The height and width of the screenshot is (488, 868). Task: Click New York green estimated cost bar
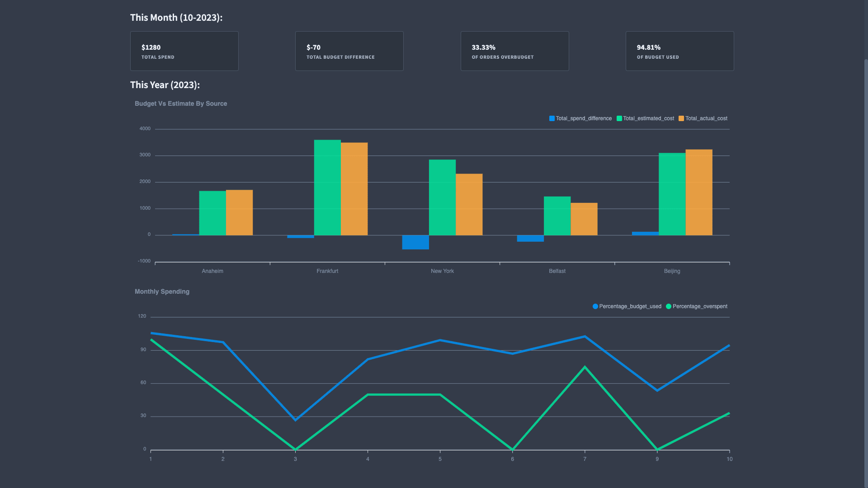coord(442,197)
